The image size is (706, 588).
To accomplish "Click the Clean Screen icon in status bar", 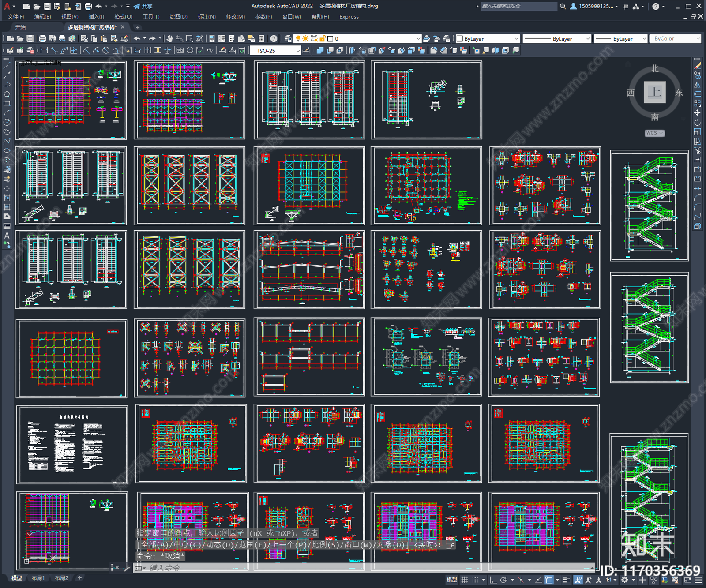I will pos(688,580).
